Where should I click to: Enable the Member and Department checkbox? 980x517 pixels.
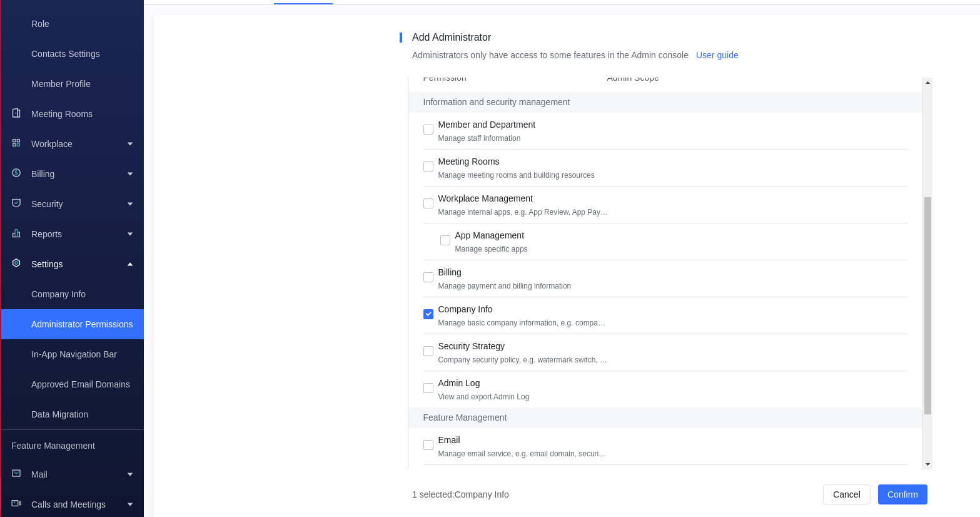coord(428,130)
